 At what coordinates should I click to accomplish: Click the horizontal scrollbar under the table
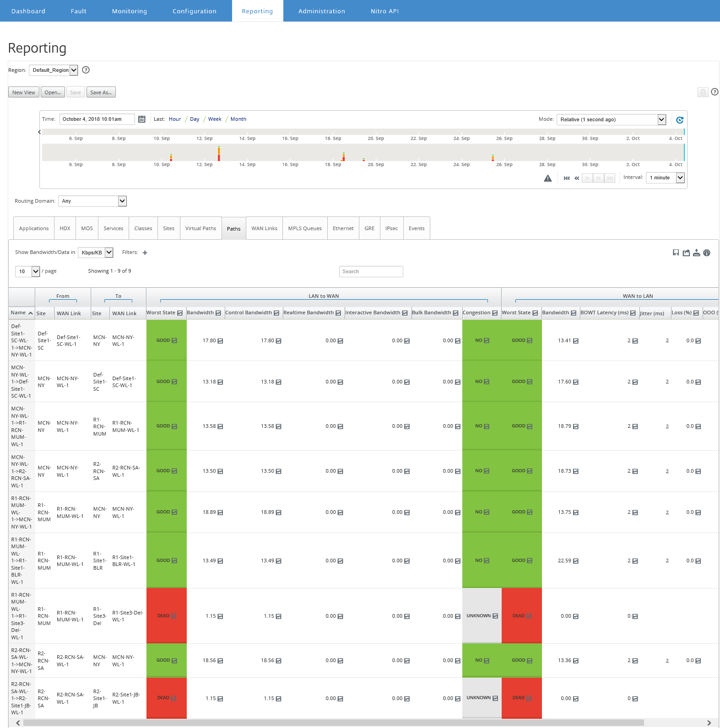(x=334, y=723)
